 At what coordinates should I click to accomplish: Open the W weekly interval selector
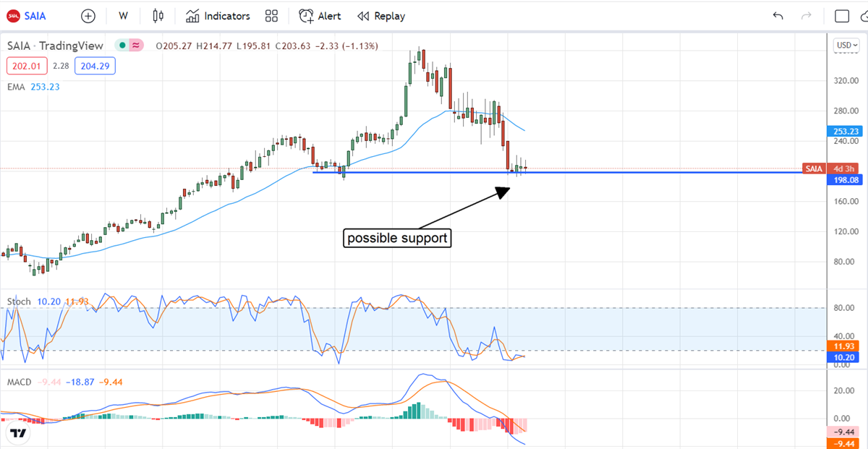pyautogui.click(x=124, y=16)
